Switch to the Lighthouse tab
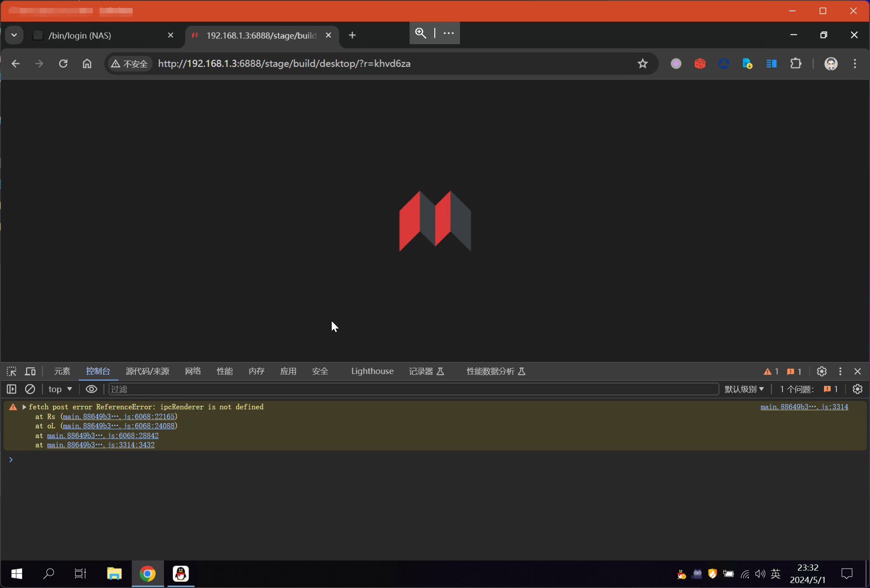Screen dimensions: 870x588 (372, 371)
